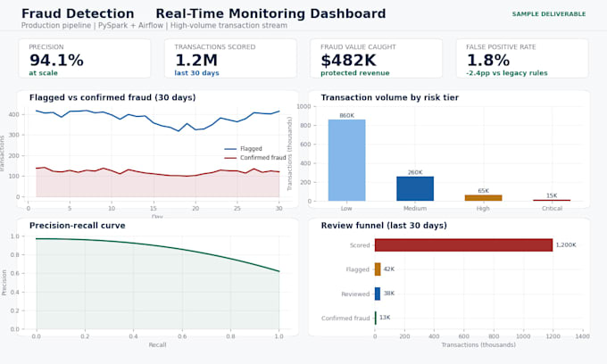
Task: Select the 'Confirmed fraud' funnel row label
Action: 345,318
